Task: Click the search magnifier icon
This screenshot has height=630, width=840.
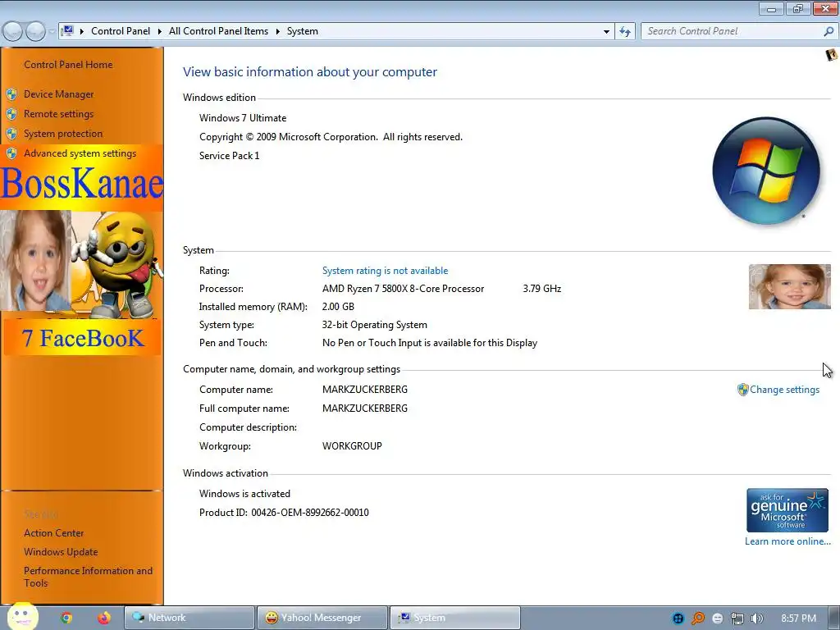Action: [x=829, y=32]
